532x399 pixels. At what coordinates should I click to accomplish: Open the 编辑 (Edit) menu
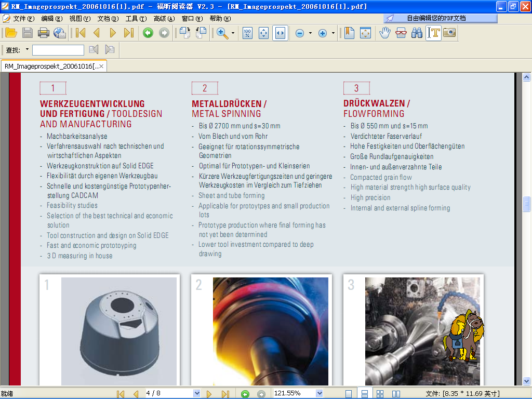[52, 18]
